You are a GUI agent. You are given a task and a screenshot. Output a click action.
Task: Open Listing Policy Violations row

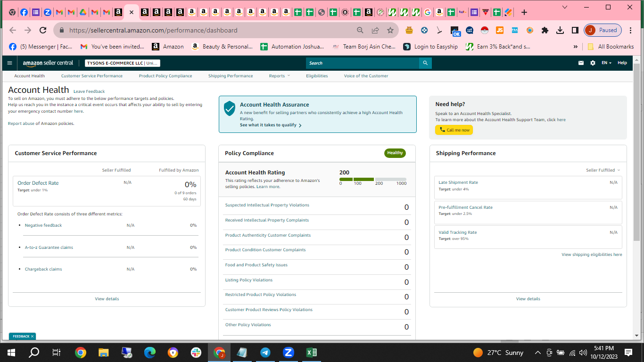(x=317, y=282)
